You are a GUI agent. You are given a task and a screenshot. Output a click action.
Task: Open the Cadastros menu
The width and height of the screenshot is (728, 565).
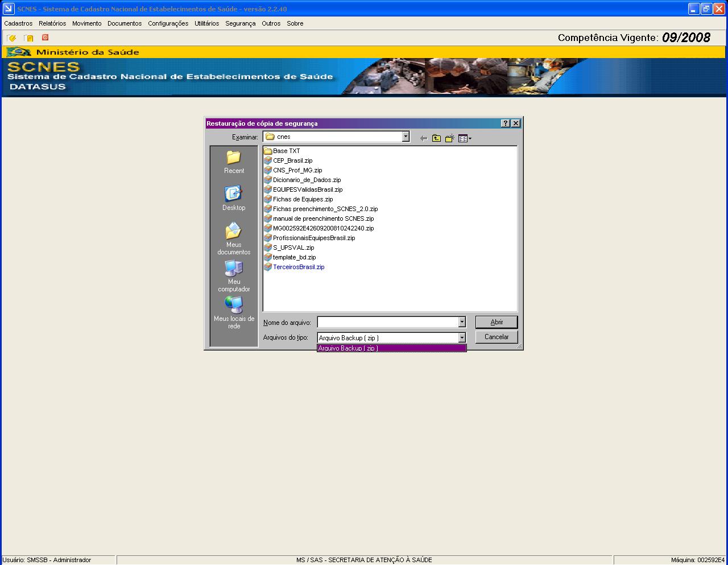click(18, 23)
